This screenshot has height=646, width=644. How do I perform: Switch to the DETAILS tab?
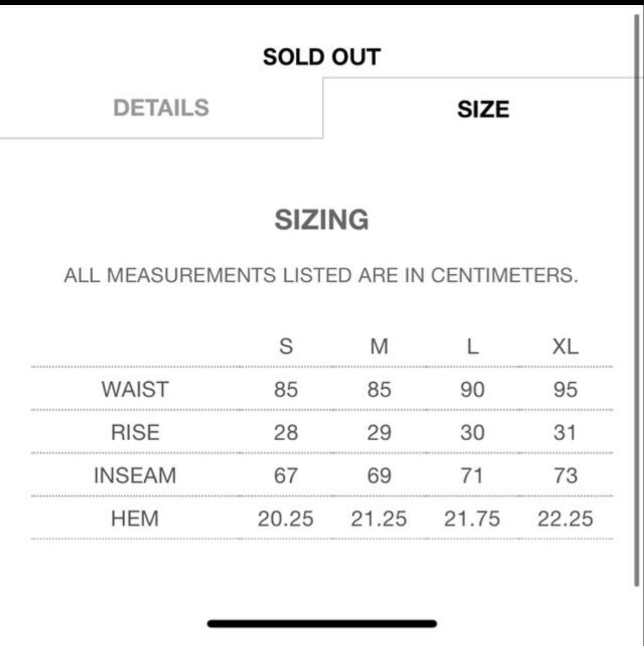[x=161, y=108]
